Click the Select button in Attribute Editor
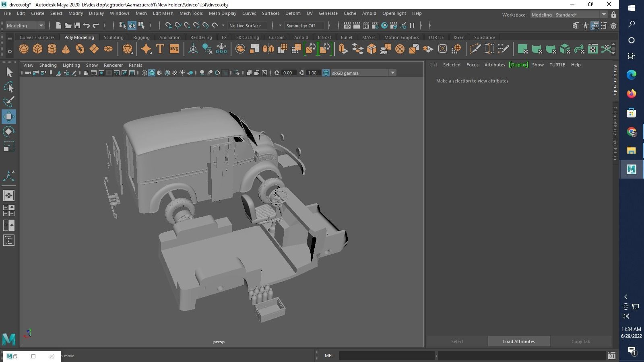This screenshot has width=644, height=362. point(457,341)
